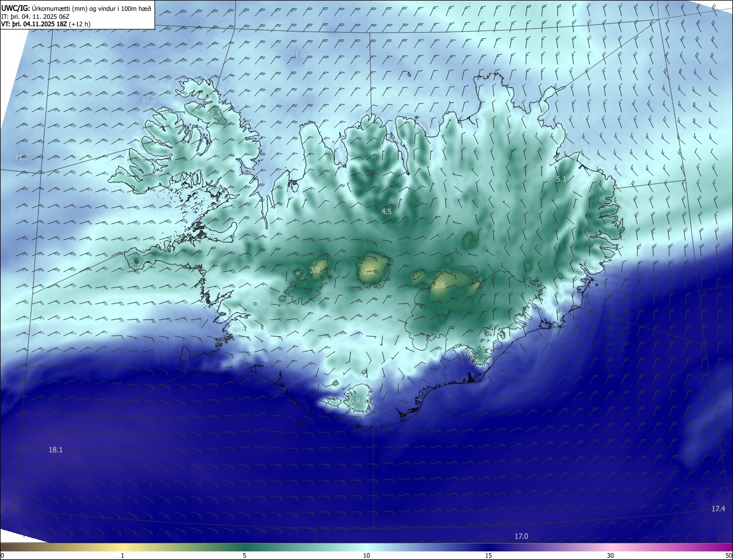
Task: Click the 18.1 value in the southwest ocean
Action: pos(56,450)
